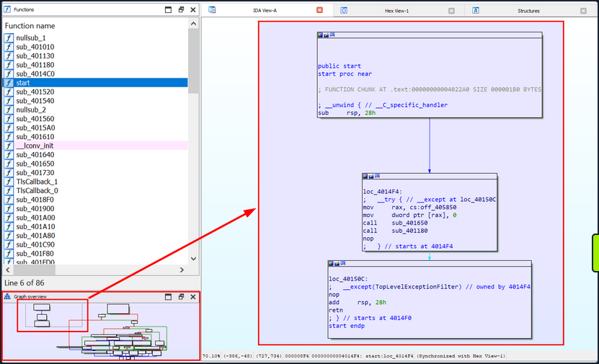This screenshot has height=364, width=599.
Task: Select function nullsub_2
Action: pos(95,110)
